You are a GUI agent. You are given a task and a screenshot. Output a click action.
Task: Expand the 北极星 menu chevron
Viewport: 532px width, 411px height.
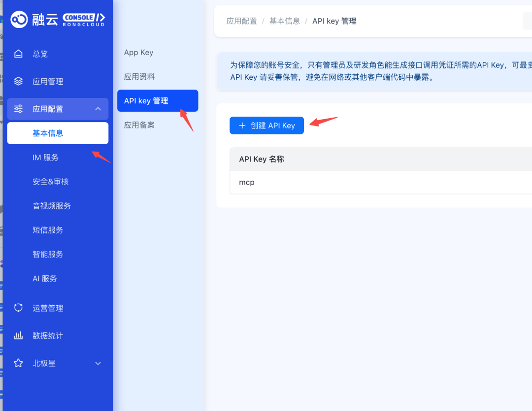click(98, 364)
